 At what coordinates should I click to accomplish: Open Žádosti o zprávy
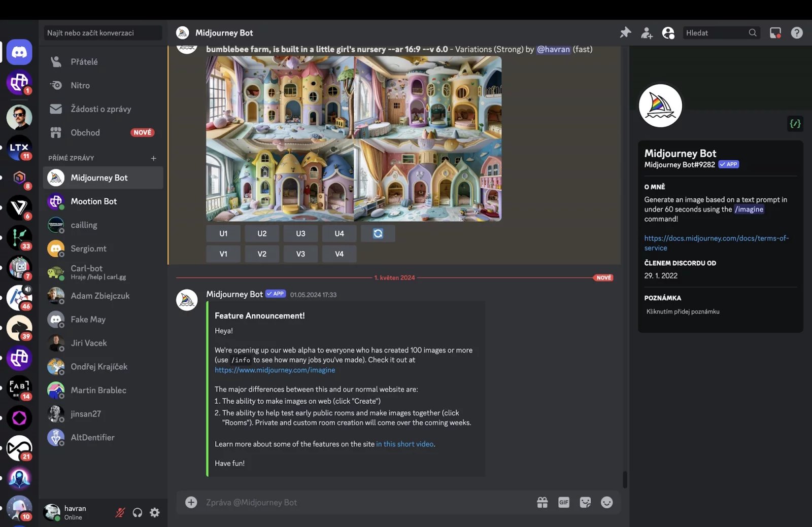click(x=103, y=109)
